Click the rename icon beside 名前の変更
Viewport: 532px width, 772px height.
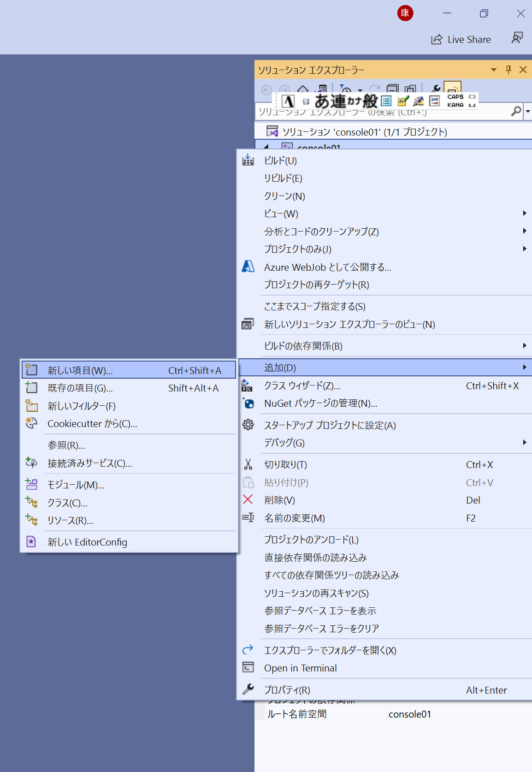tap(248, 518)
